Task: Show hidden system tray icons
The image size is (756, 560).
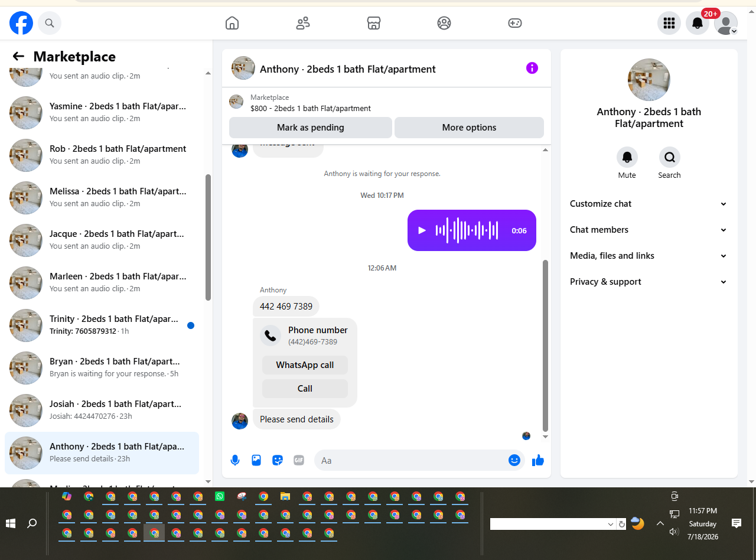Action: click(x=660, y=523)
